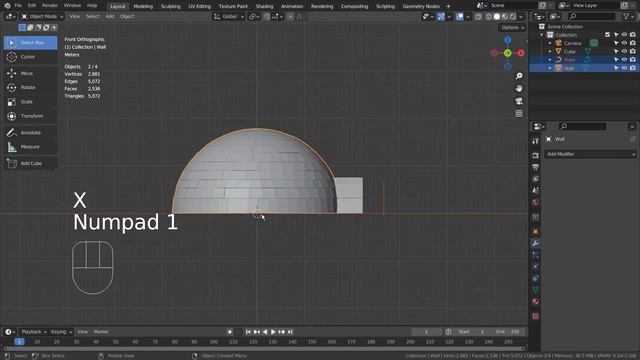Screen dimensions: 640x360
Task: Open the Add Modifier dropdown
Action: (x=590, y=154)
